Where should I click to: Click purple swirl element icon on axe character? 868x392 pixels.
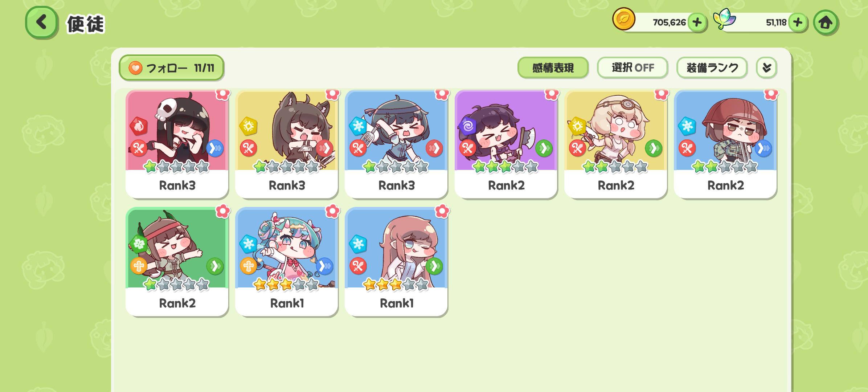467,126
